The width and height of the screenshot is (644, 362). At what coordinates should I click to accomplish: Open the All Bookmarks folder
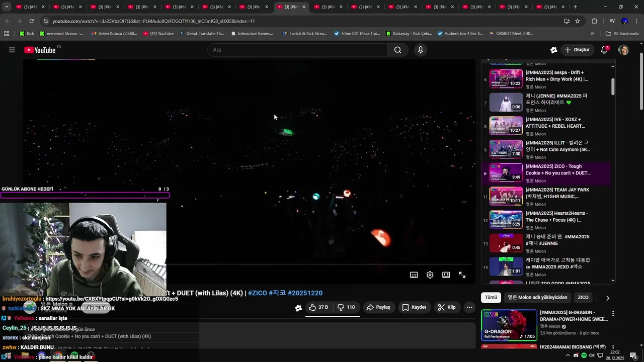pyautogui.click(x=622, y=34)
